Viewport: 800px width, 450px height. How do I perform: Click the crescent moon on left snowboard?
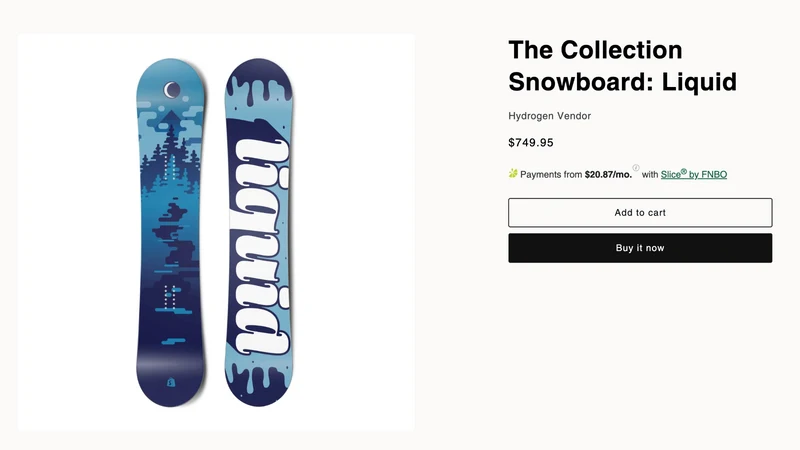(x=171, y=90)
